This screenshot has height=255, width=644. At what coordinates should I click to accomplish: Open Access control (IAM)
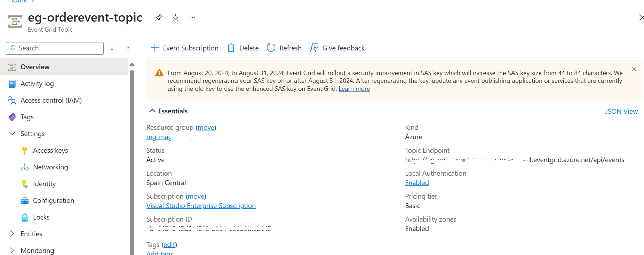point(51,100)
